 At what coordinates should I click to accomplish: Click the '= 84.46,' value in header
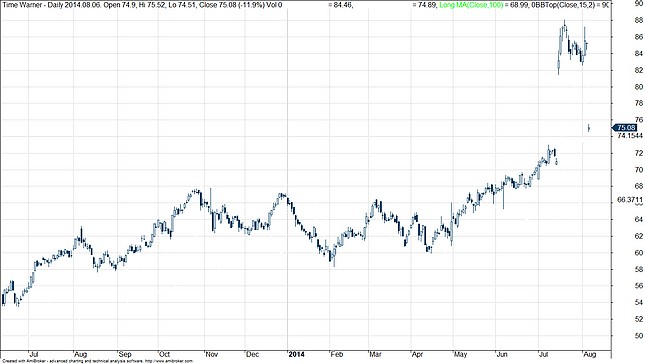tap(341, 5)
